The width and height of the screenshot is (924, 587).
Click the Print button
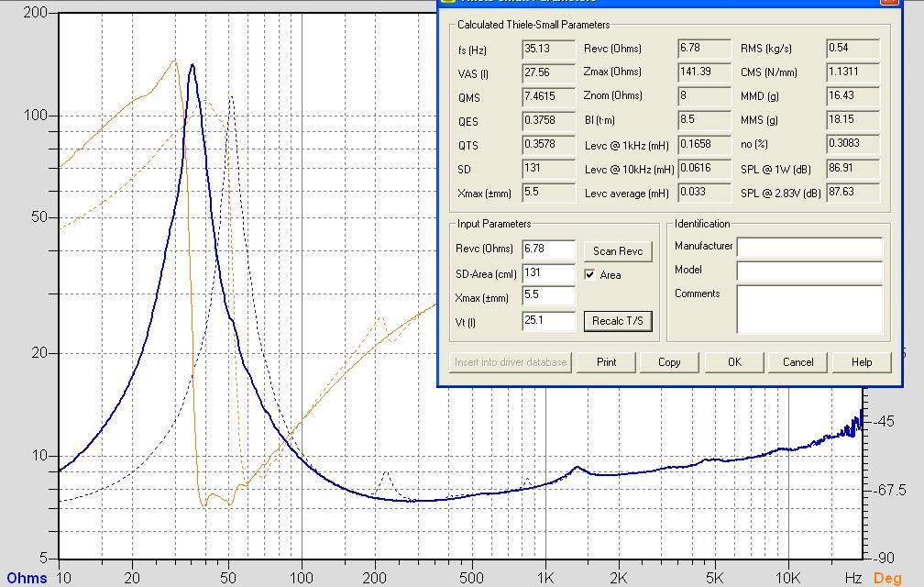tap(607, 362)
